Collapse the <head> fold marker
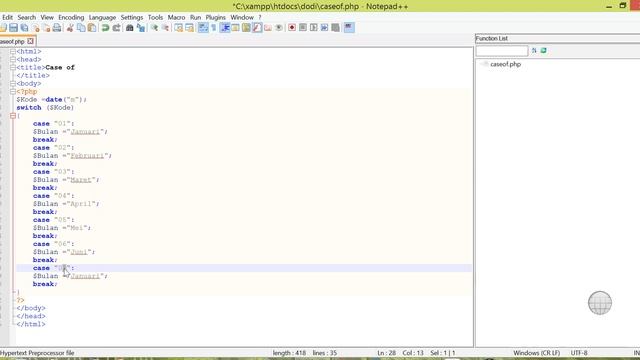The height and width of the screenshot is (360, 640). coord(13,60)
